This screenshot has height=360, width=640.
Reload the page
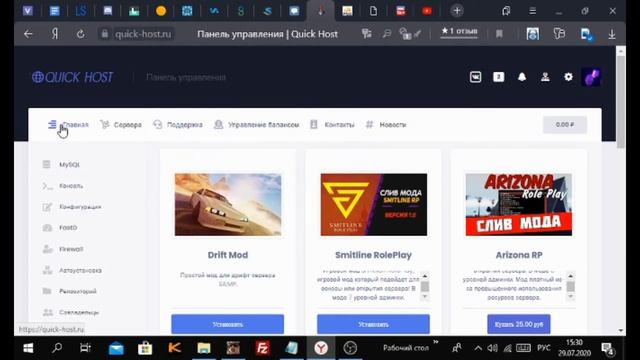coord(80,34)
